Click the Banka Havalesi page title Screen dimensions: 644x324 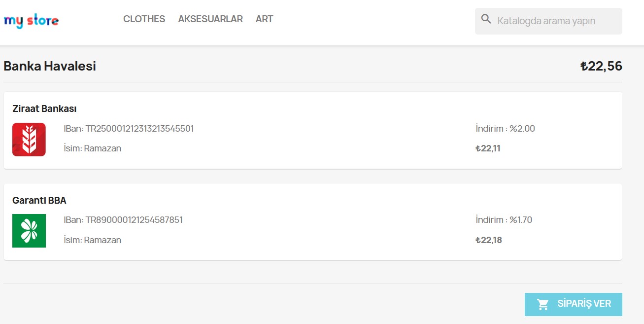(50, 66)
